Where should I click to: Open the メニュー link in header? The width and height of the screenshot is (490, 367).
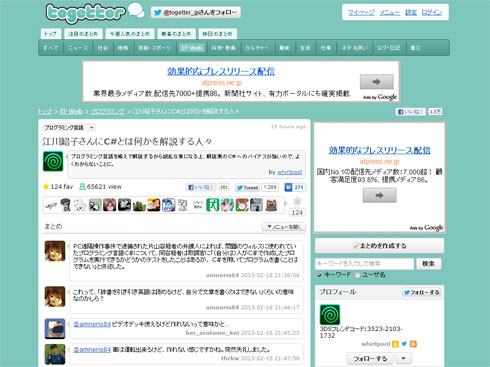[390, 13]
